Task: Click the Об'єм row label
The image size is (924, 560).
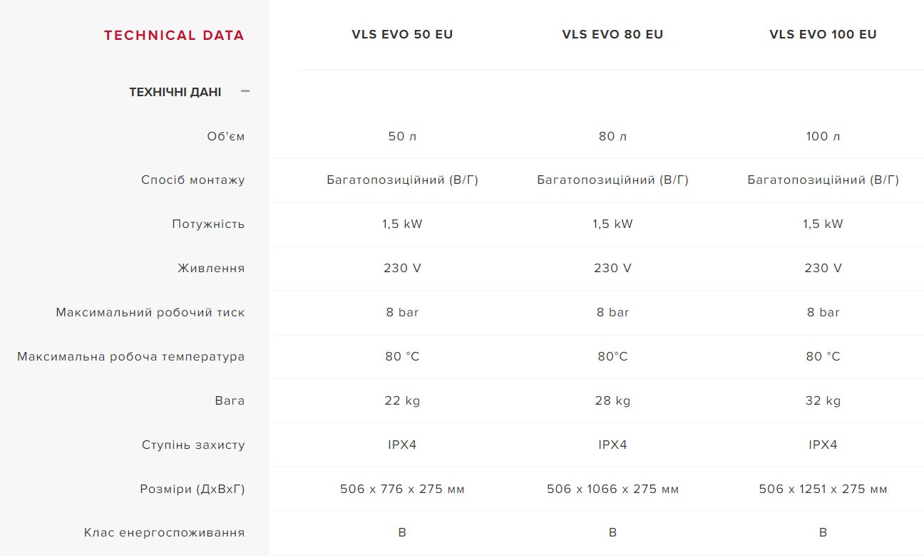Action: pyautogui.click(x=225, y=136)
